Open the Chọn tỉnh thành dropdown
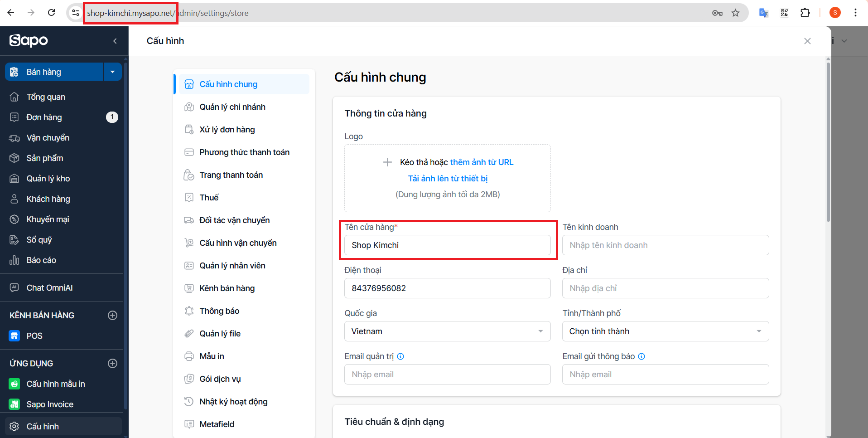Viewport: 868px width, 438px height. point(665,331)
